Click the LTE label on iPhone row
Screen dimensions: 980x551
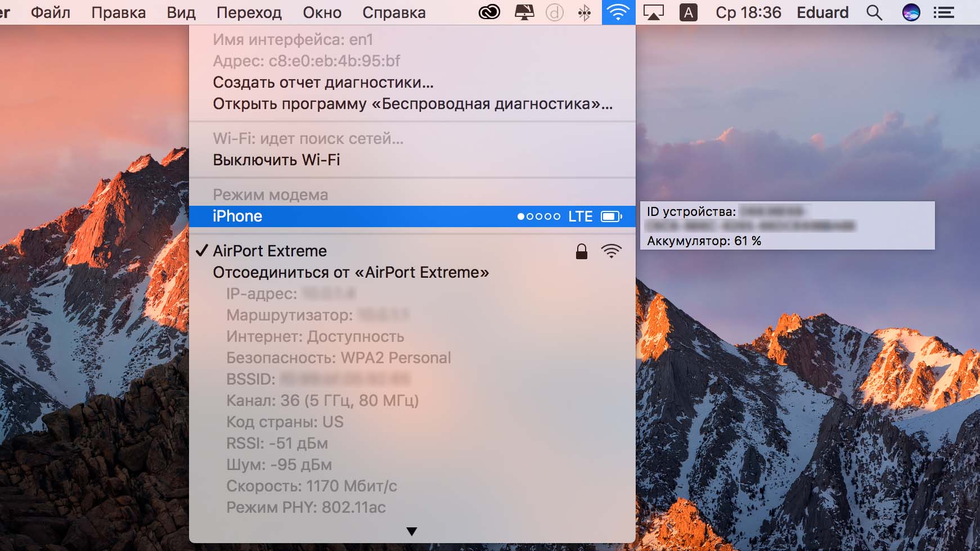580,216
